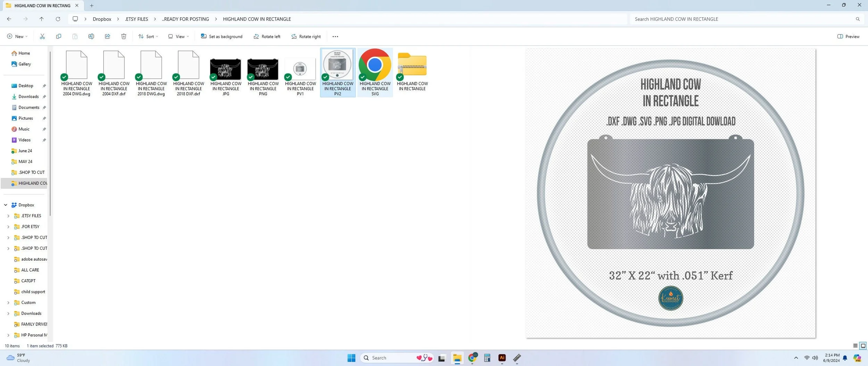Open CATGPT folder in tree
Viewport: 868px width, 366px height.
click(x=28, y=281)
